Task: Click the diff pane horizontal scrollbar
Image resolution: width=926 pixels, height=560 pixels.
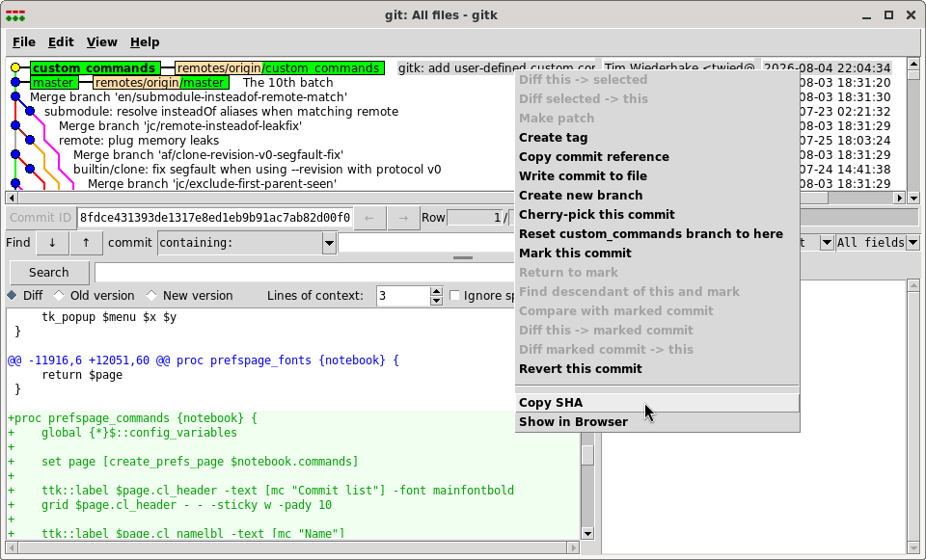Action: click(293, 547)
